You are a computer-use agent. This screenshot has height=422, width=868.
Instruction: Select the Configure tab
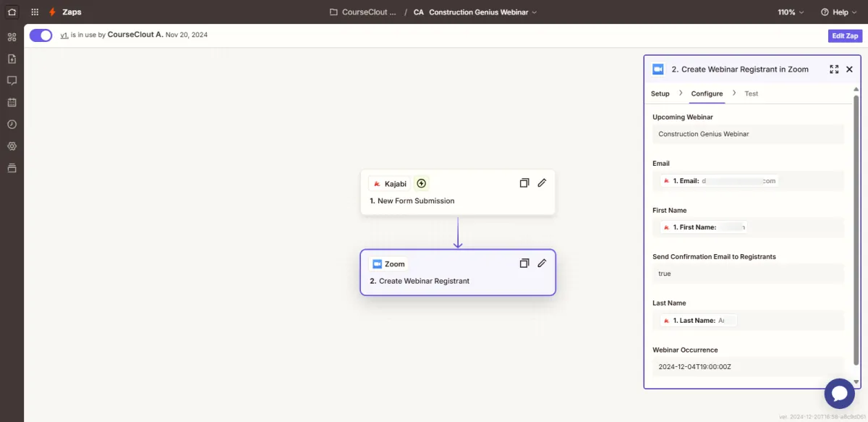tap(707, 93)
